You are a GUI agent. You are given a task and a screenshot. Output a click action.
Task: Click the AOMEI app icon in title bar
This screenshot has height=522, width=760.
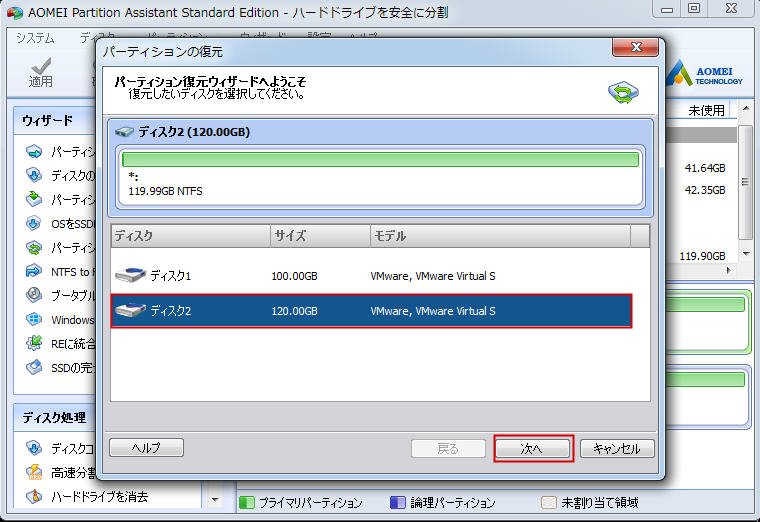click(x=15, y=12)
